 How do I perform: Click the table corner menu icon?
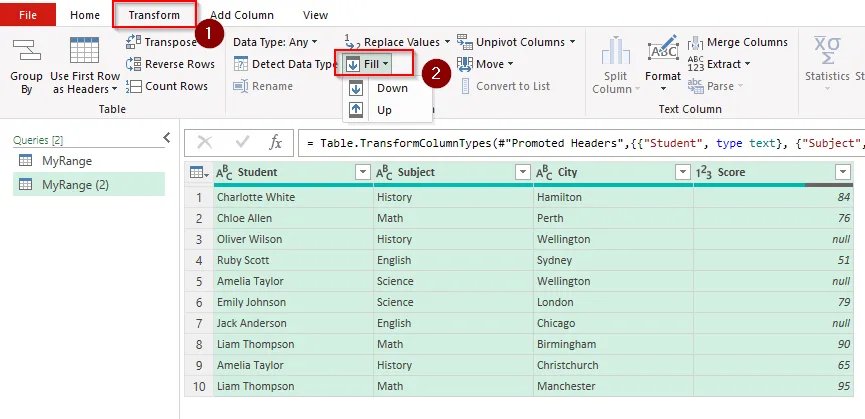point(199,173)
